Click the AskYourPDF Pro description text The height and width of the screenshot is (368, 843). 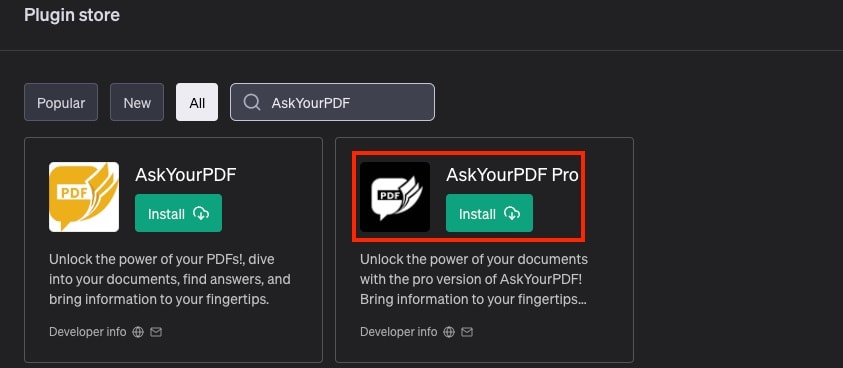click(474, 279)
